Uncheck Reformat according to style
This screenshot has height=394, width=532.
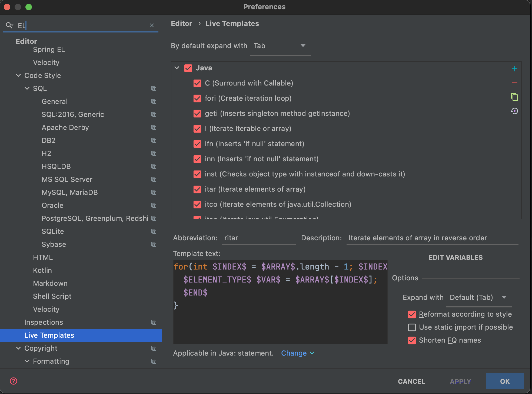tap(412, 314)
